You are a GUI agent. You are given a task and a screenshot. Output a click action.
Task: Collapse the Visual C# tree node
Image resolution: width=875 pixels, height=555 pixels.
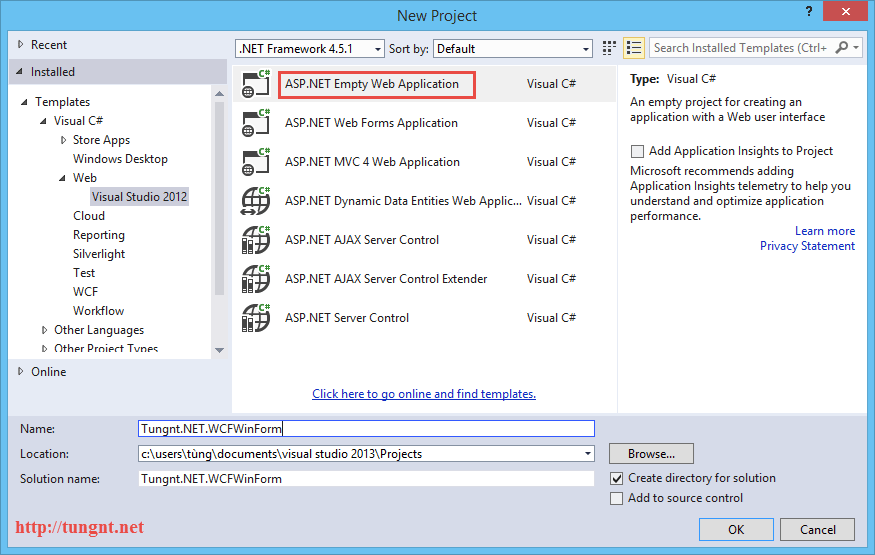point(43,121)
